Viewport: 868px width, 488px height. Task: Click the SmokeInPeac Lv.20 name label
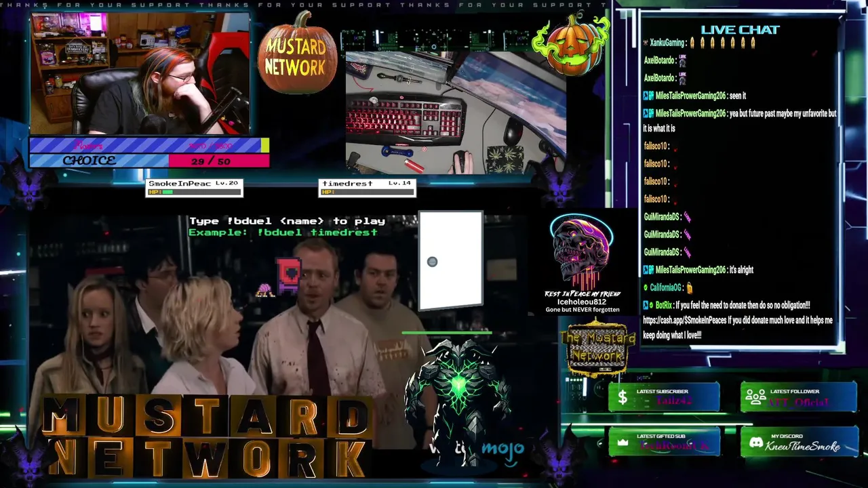[193, 184]
